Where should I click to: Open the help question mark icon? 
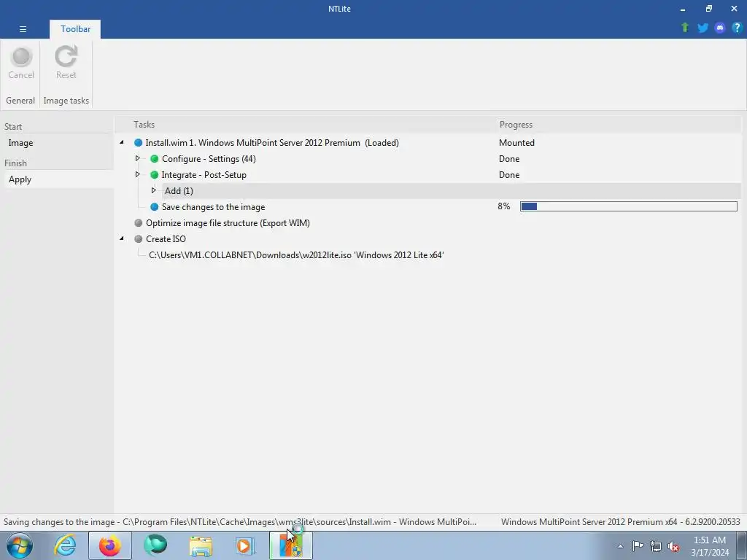pos(737,28)
